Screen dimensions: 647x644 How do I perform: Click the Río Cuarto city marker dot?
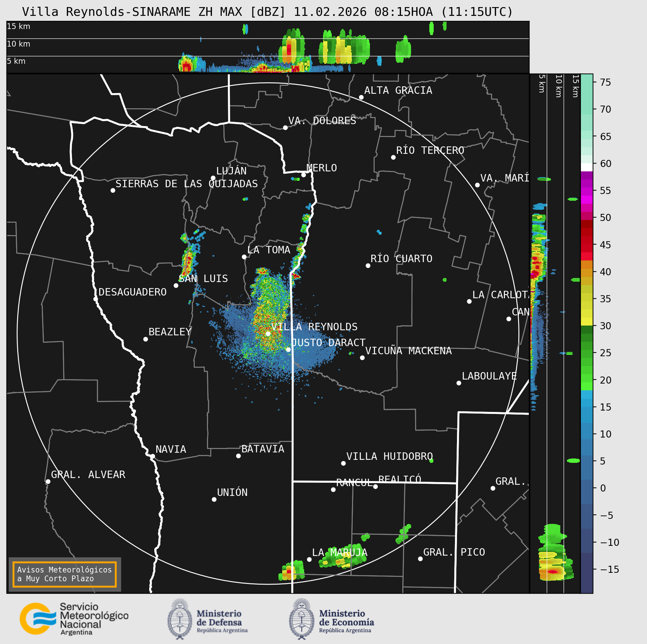click(368, 265)
